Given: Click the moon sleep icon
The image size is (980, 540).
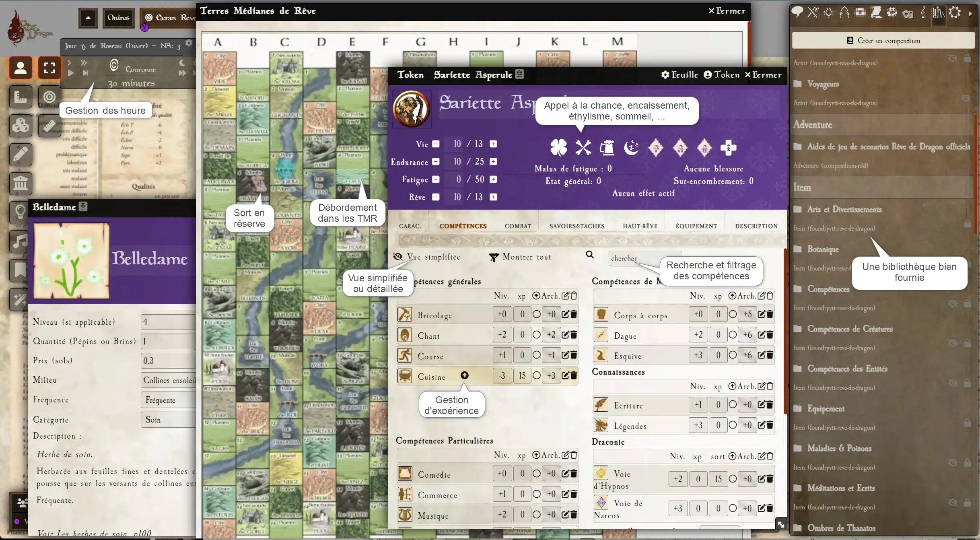Looking at the screenshot, I should click(x=631, y=148).
